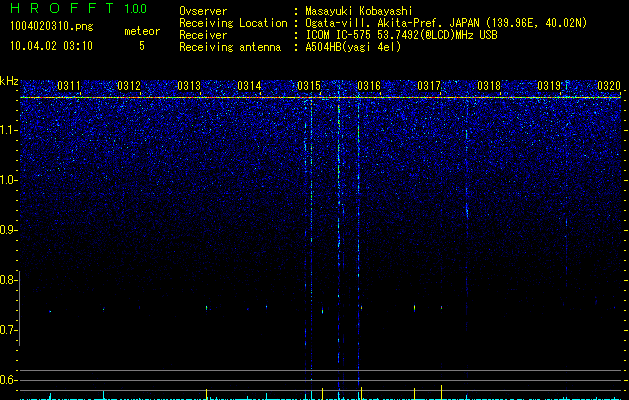Click the 0.8 frequency axis label
This screenshot has height=400, width=629.
8,280
